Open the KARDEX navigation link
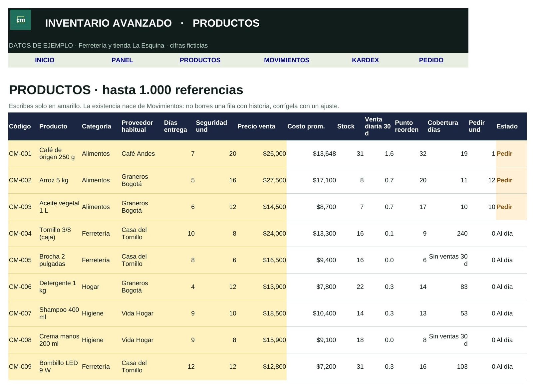536x392 pixels. (365, 60)
